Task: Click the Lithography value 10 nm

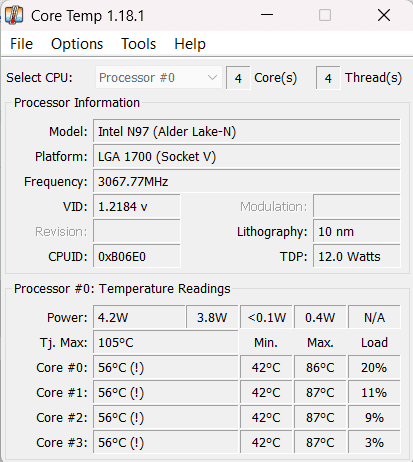Action: click(x=357, y=232)
